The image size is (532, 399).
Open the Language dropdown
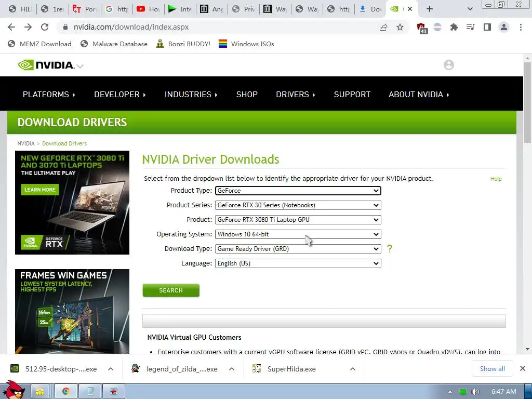[298, 263]
